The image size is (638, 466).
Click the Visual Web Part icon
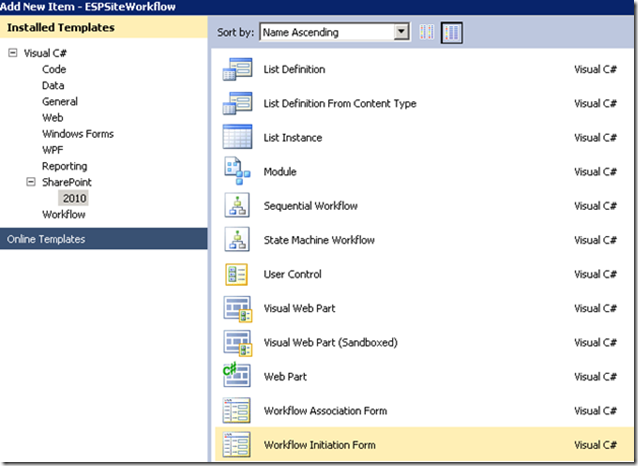(238, 309)
